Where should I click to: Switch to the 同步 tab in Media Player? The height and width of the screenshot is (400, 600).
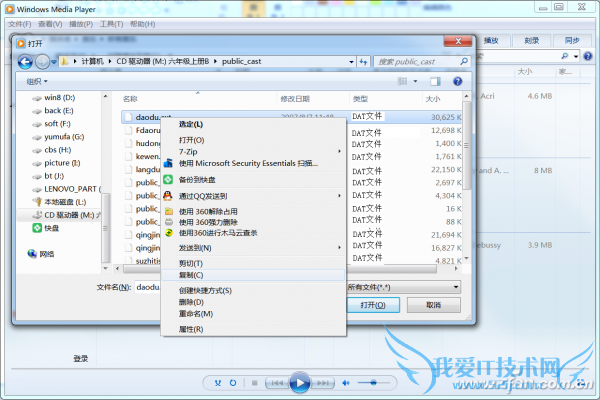[572, 41]
